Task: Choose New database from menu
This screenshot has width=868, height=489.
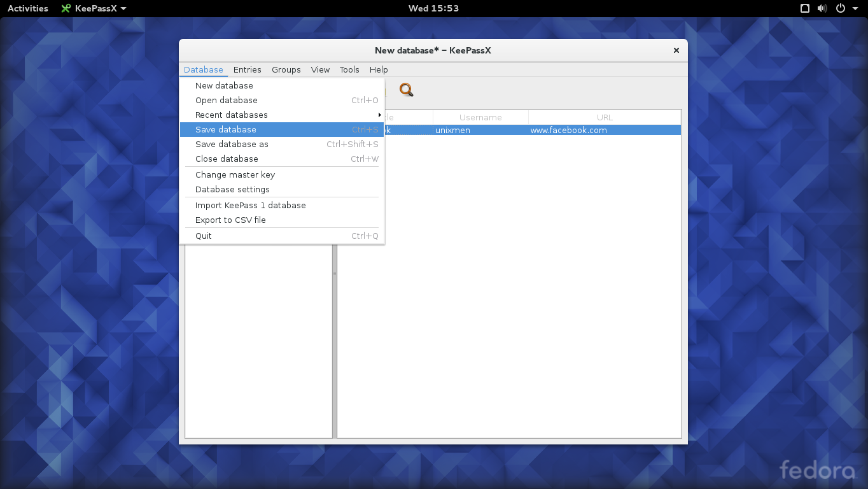Action: point(282,85)
